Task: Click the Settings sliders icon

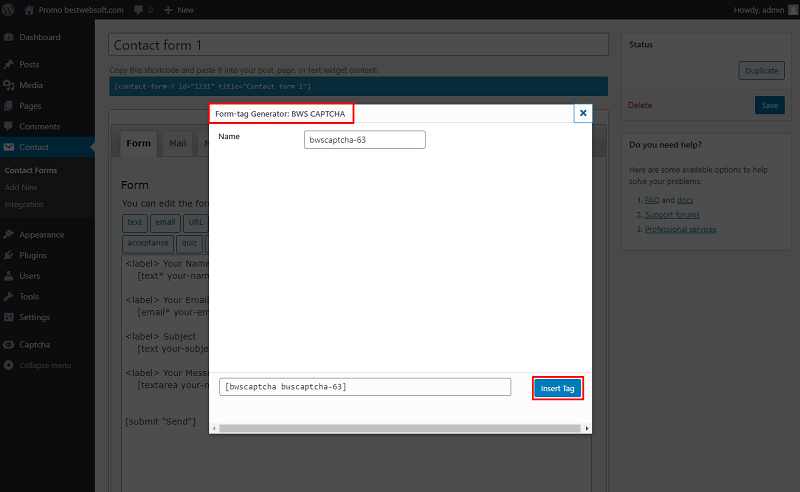Action: click(x=9, y=317)
